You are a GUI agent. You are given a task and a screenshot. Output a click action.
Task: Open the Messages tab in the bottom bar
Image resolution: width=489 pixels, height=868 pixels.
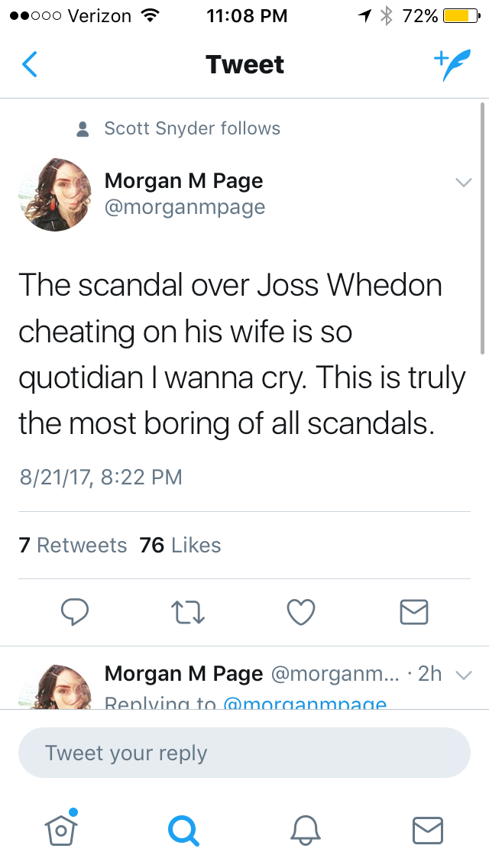point(428,831)
